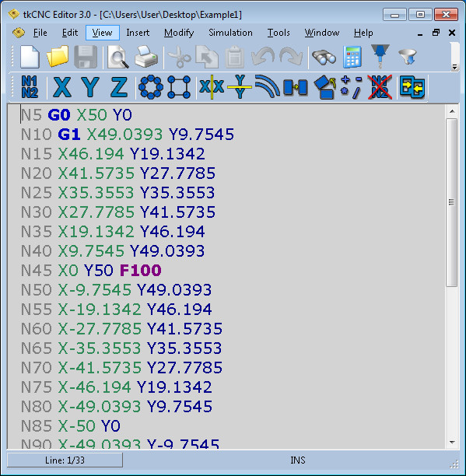Select the Y axis modify icon
The image size is (466, 476).
(90, 87)
